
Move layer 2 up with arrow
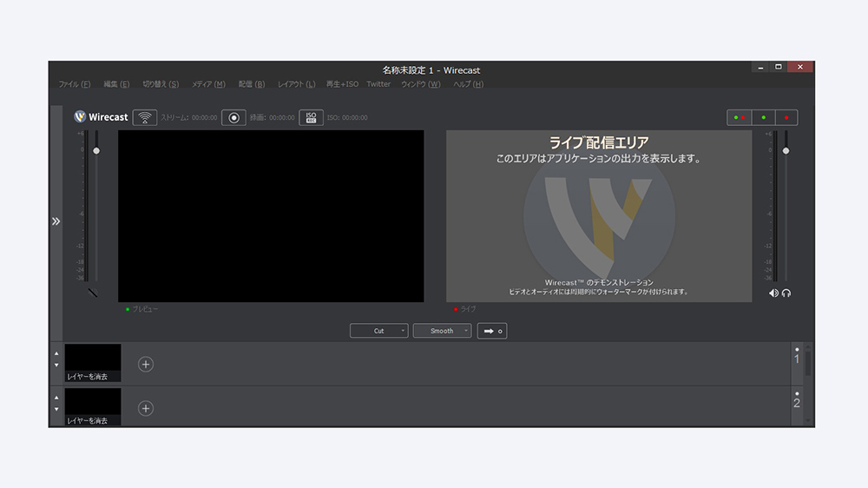pos(56,398)
